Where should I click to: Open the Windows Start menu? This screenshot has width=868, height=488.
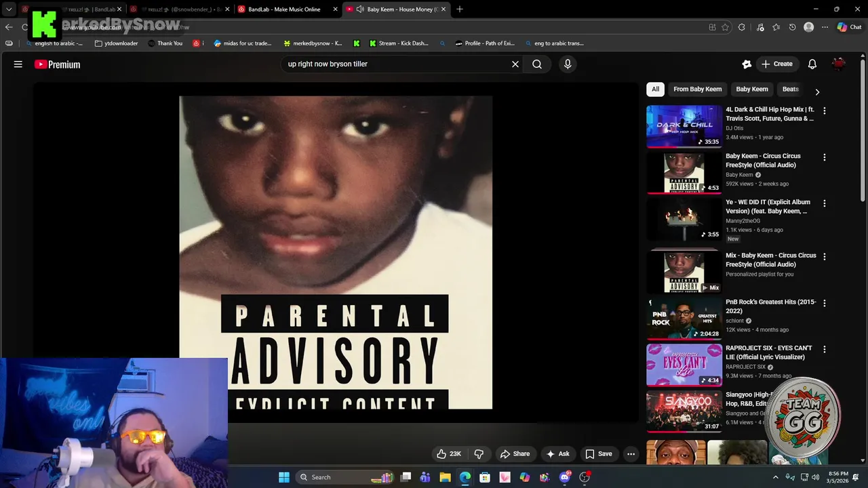click(284, 477)
